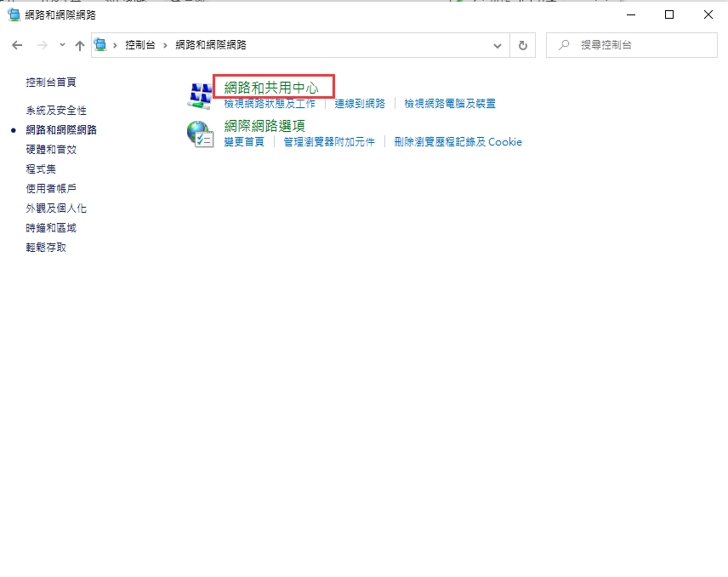Image resolution: width=728 pixels, height=577 pixels.
Task: Click the search magnifier icon
Action: click(564, 45)
